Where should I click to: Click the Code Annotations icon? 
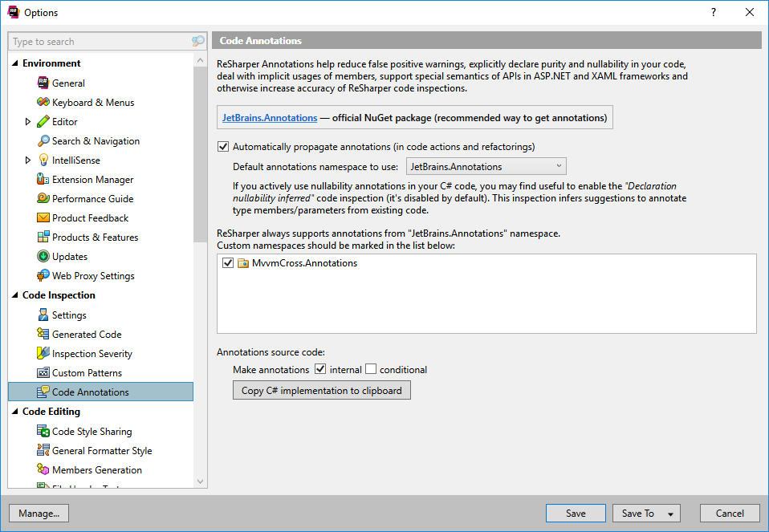click(43, 392)
